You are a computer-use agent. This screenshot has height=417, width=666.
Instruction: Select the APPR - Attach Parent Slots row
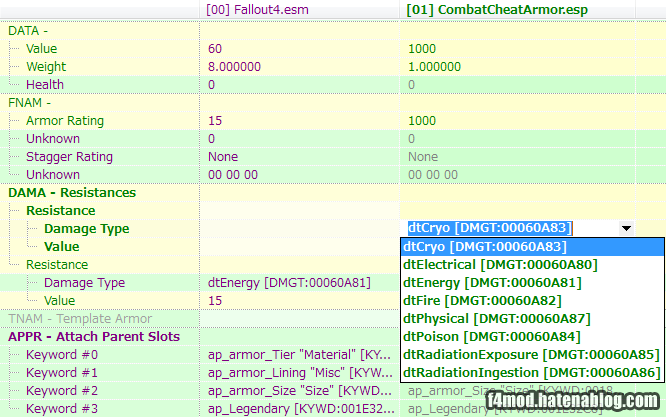[93, 337]
